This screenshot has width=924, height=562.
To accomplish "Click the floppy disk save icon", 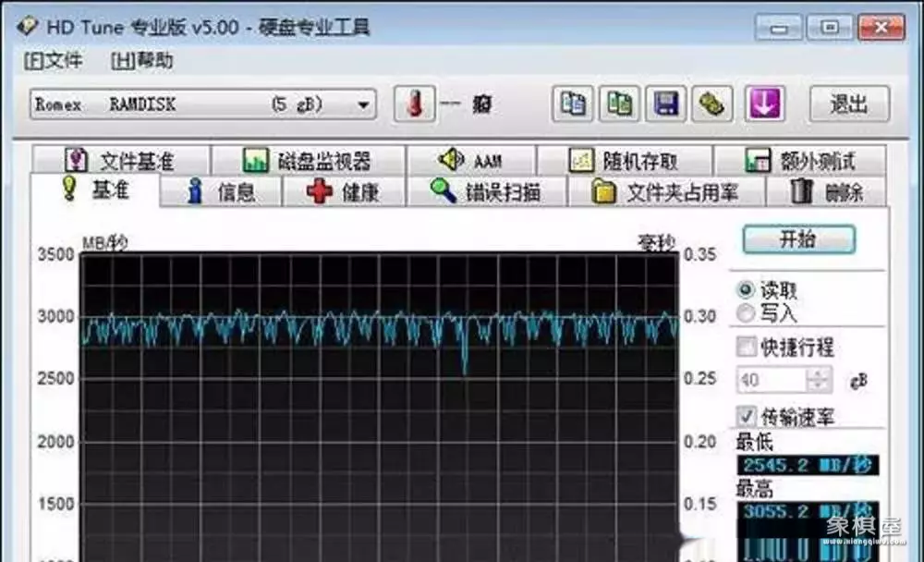I will point(665,104).
